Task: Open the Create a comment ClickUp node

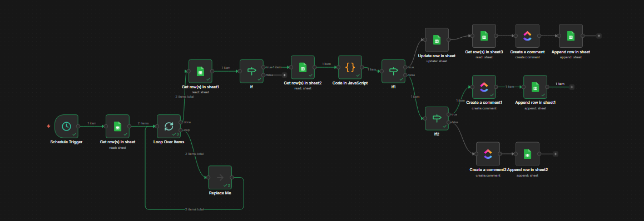Action: pos(527,36)
